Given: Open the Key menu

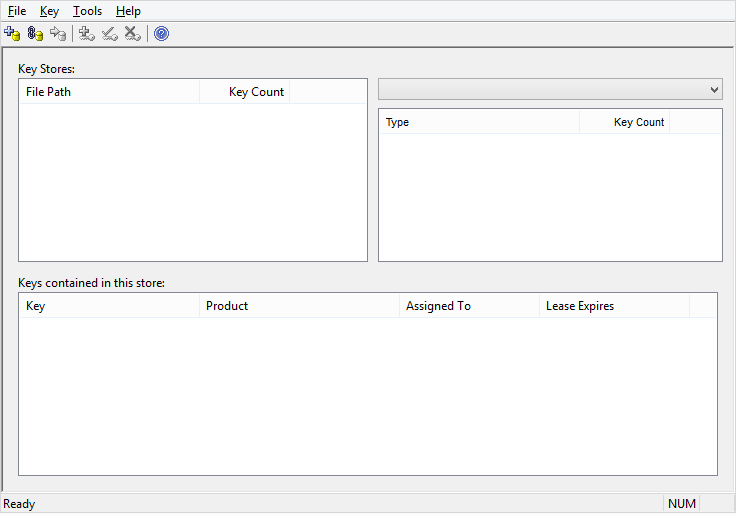Looking at the screenshot, I should point(49,11).
